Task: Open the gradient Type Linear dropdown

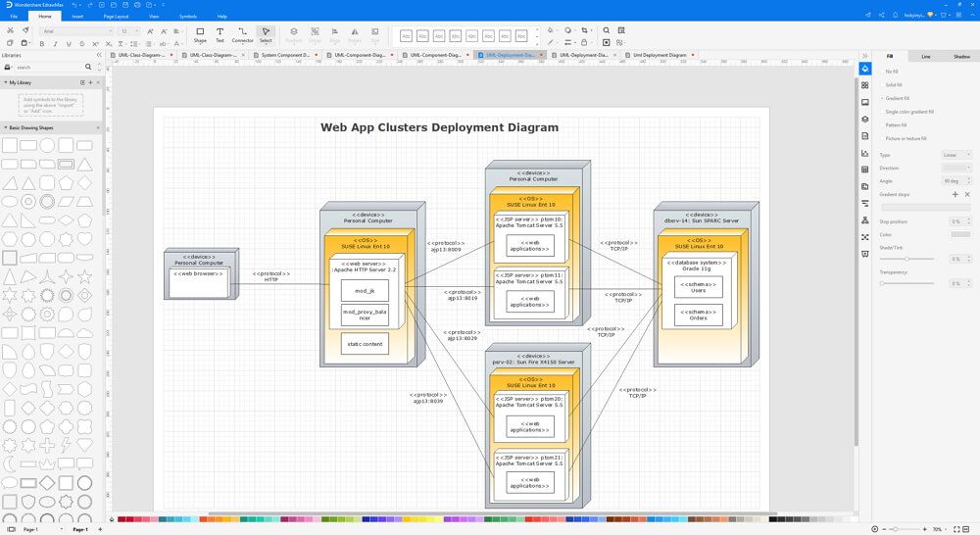Action: 956,155
